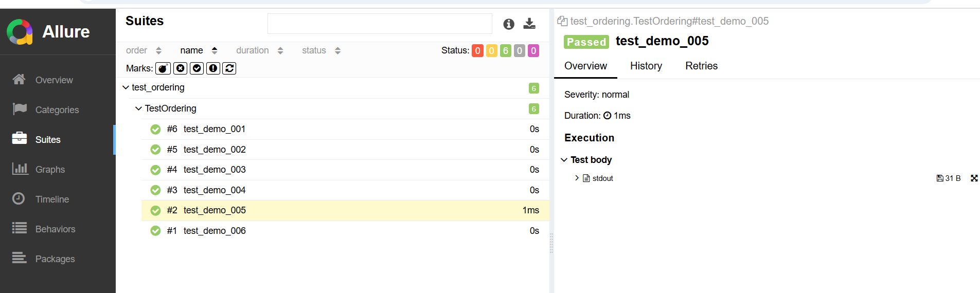Click the 'Severity: normal' text
The width and height of the screenshot is (980, 293).
(597, 95)
